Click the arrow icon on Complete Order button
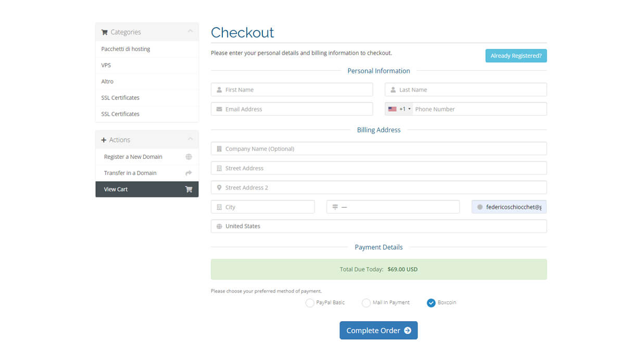The image size is (644, 355). coord(408,331)
